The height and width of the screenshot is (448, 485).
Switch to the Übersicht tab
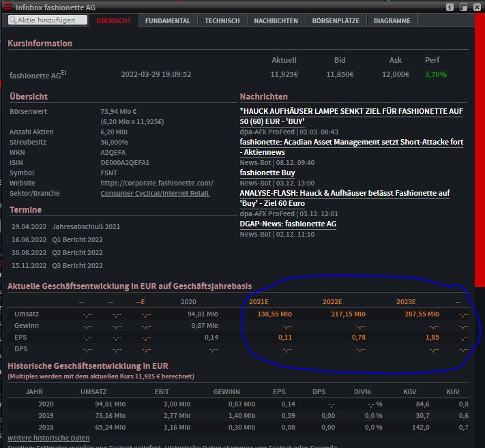click(x=113, y=20)
